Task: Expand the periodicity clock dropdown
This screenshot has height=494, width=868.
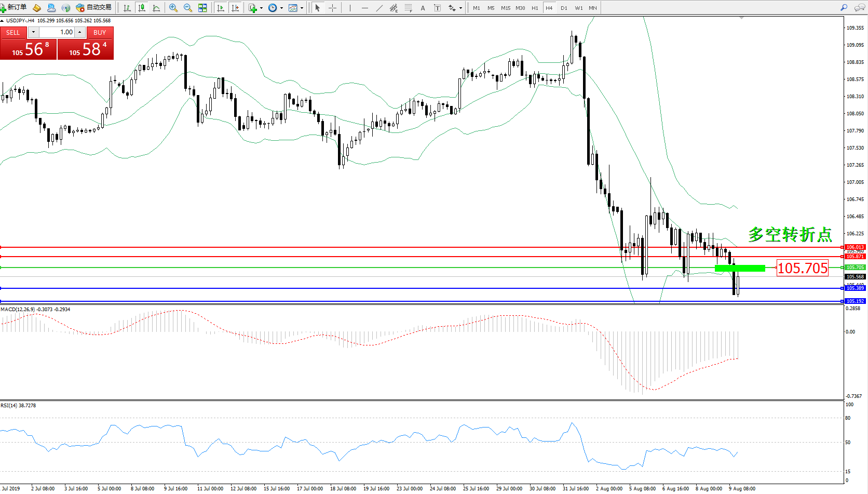Action: point(281,8)
